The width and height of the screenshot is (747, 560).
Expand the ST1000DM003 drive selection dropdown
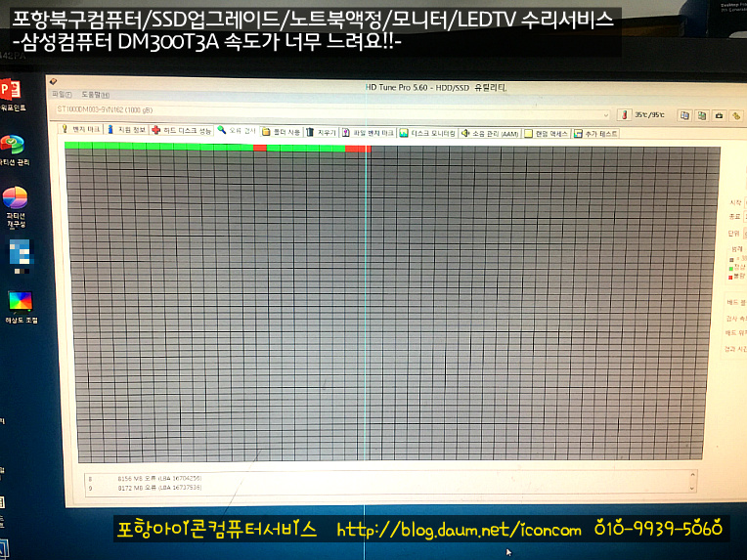606,114
